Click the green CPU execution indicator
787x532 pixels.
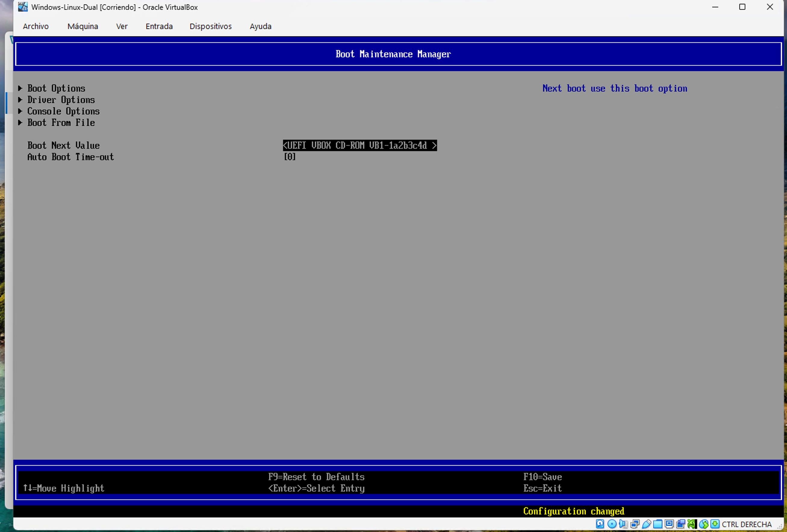coord(692,524)
